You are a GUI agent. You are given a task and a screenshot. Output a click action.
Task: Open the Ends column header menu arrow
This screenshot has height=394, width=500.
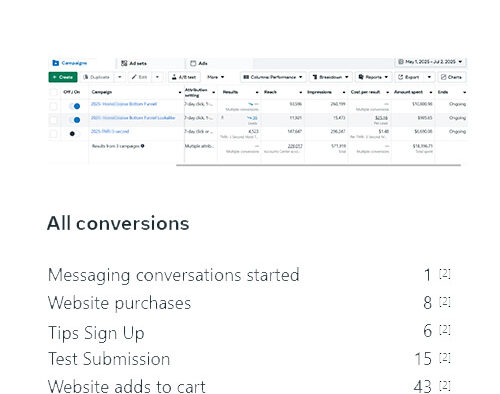[464, 92]
